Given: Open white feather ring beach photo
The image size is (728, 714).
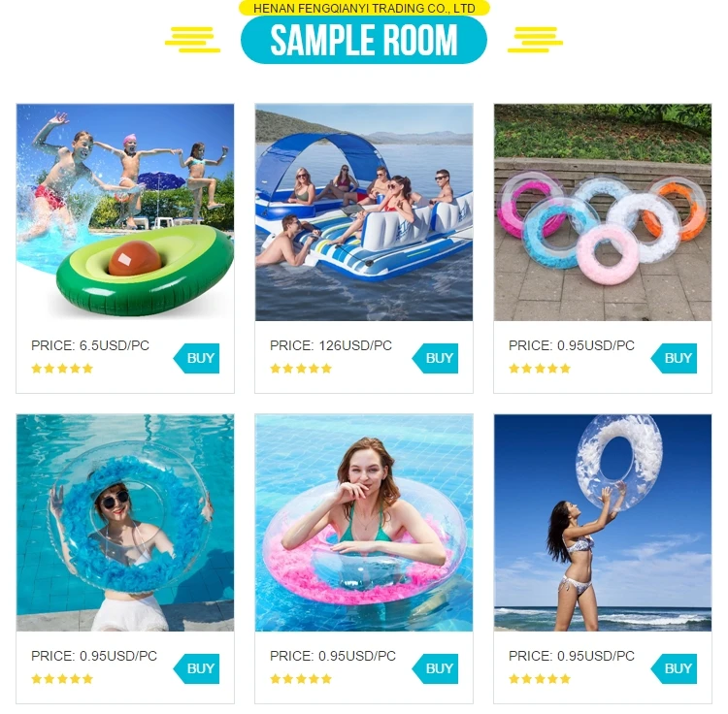Looking at the screenshot, I should (x=603, y=523).
